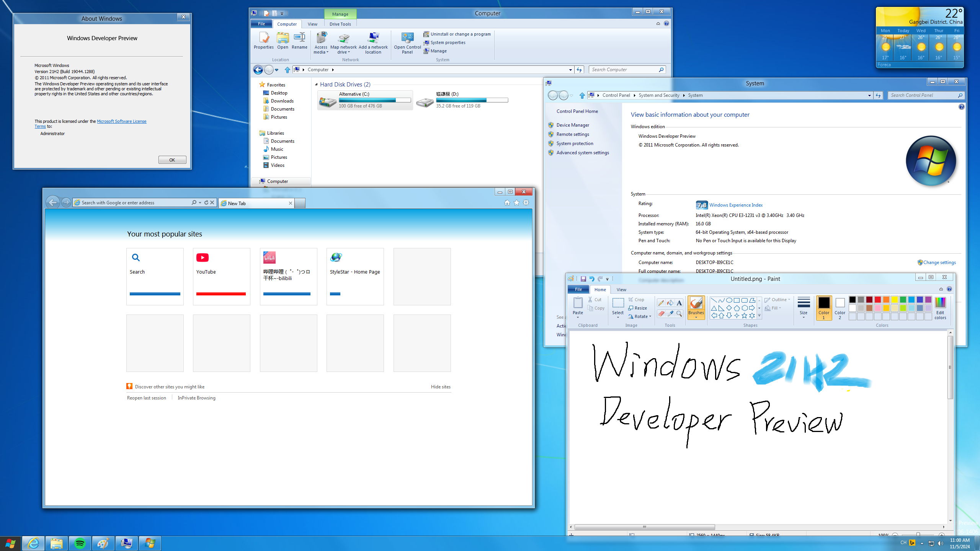980x551 pixels.
Task: Click the Paint undo arrow
Action: coord(592,279)
